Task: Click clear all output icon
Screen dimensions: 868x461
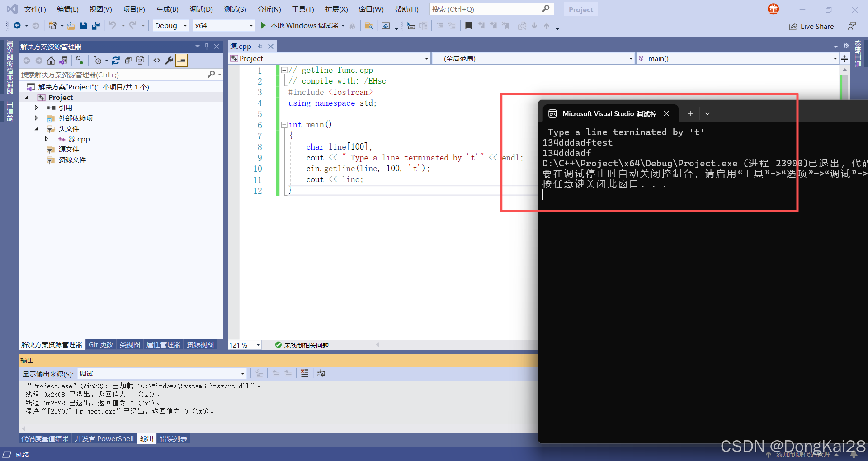Action: click(x=305, y=373)
